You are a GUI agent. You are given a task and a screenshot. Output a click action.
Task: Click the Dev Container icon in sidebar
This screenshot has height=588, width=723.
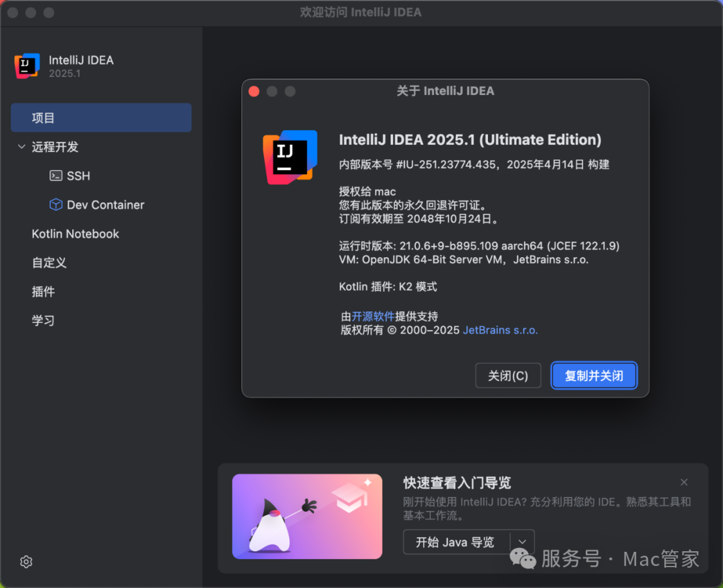[56, 205]
